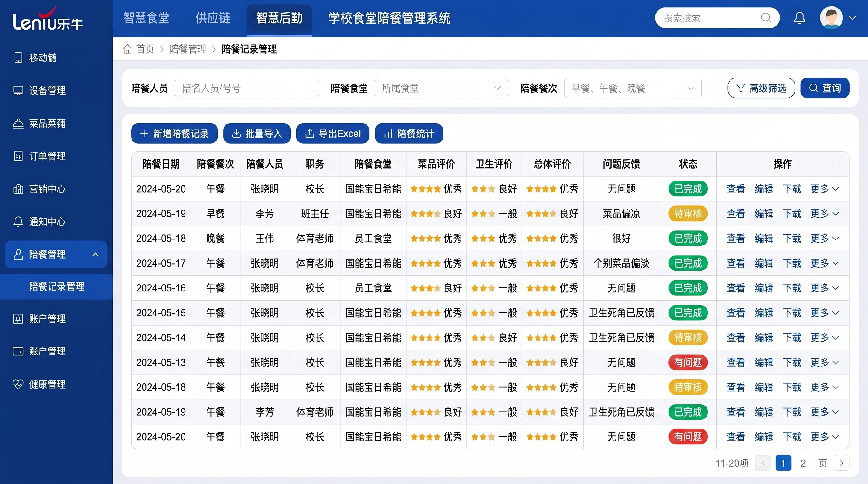Click the funnel icon on 高级筛选
868x484 pixels.
[x=741, y=88]
